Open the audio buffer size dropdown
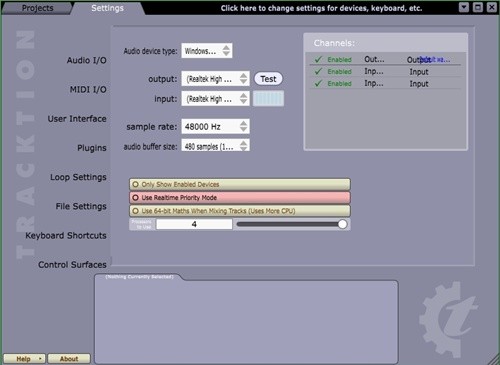Viewport: 500px width, 365px height. [x=215, y=146]
